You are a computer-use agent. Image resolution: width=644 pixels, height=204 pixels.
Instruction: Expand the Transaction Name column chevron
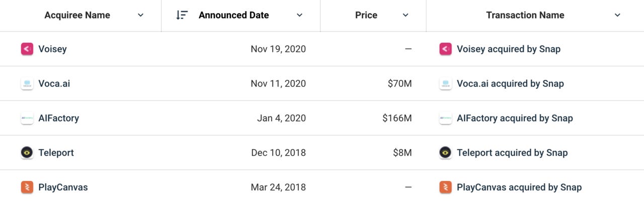618,15
